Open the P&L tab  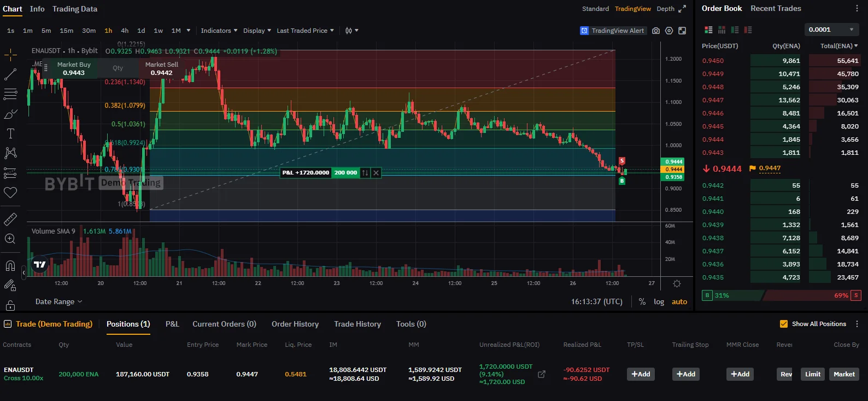coord(172,324)
